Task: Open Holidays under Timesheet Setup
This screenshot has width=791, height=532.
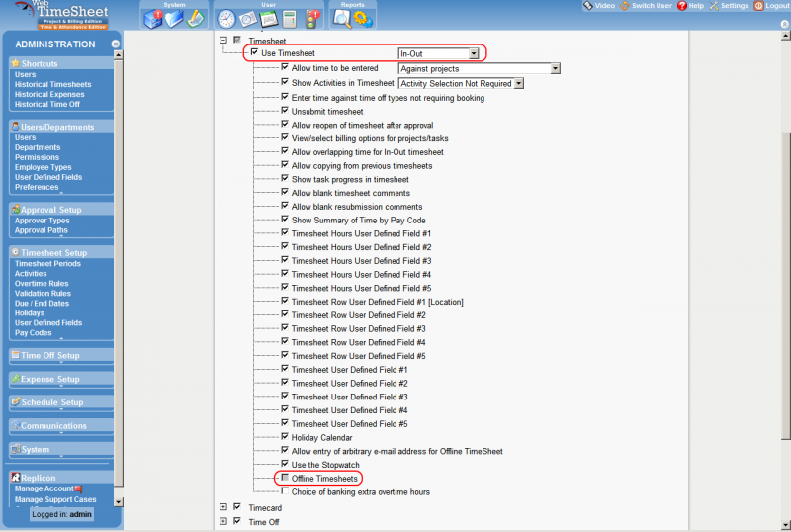Action: pyautogui.click(x=30, y=312)
